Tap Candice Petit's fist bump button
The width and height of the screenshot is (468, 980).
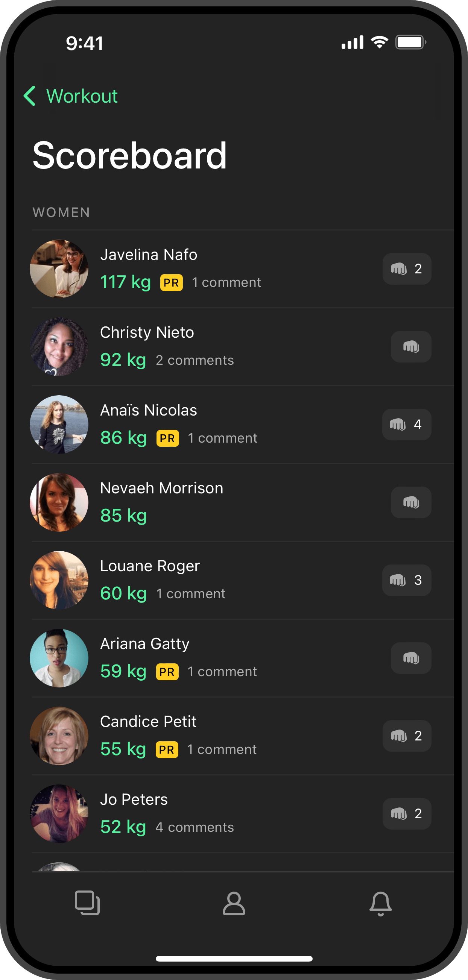pyautogui.click(x=407, y=736)
